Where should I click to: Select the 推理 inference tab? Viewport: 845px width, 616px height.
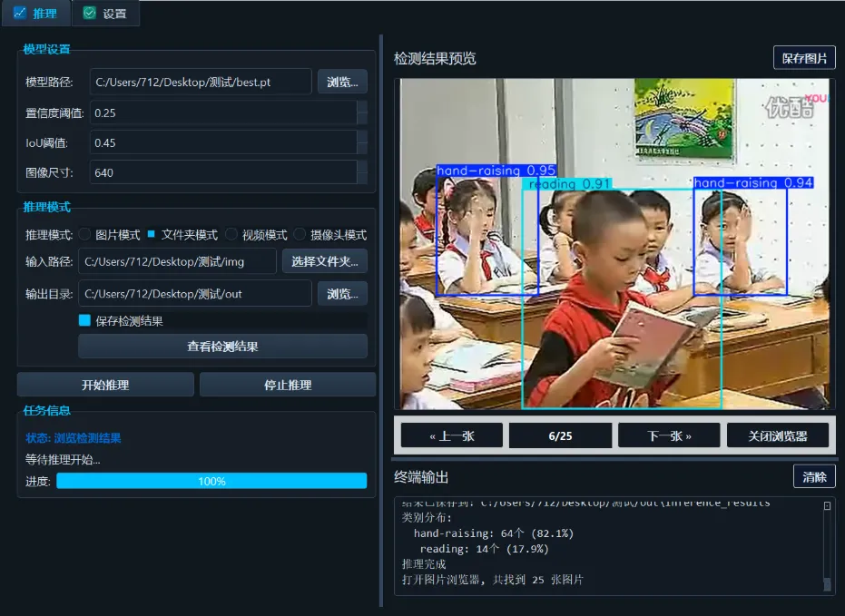point(36,14)
